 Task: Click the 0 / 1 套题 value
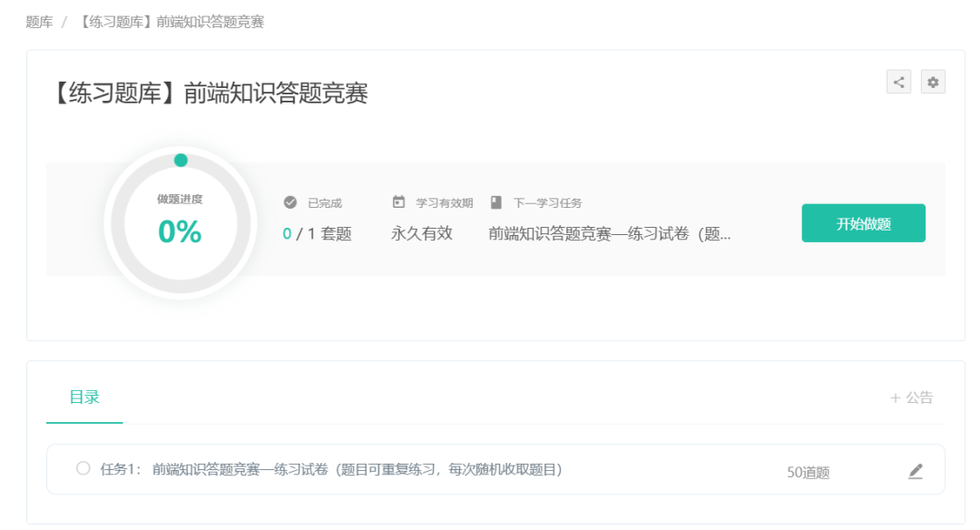(317, 234)
